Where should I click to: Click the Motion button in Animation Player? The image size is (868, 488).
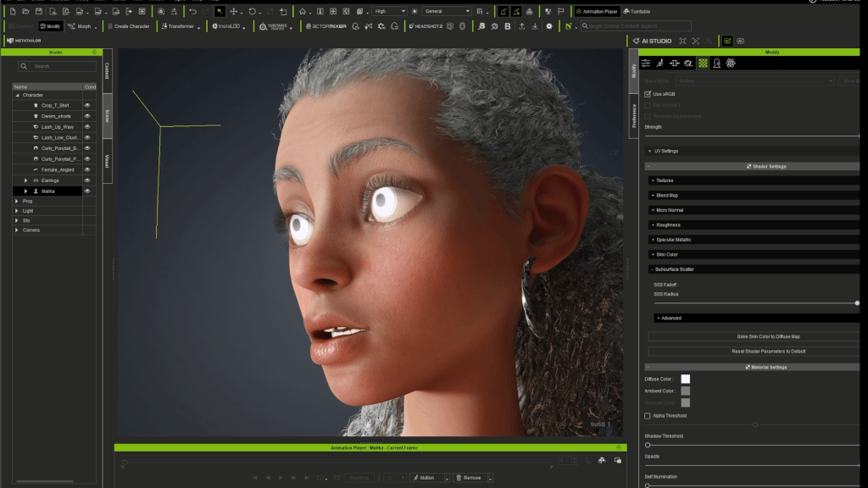tap(426, 478)
